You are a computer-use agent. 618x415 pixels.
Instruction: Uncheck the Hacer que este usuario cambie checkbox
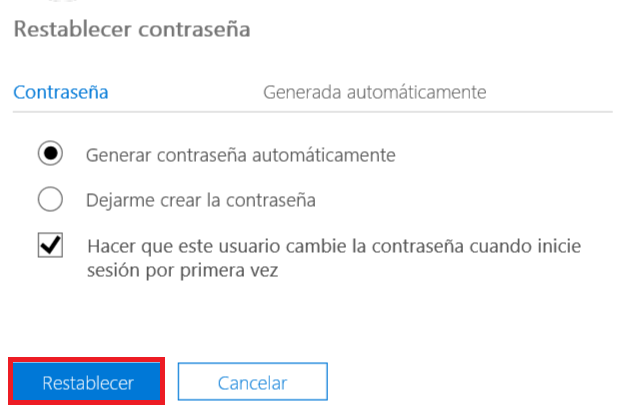(50, 245)
